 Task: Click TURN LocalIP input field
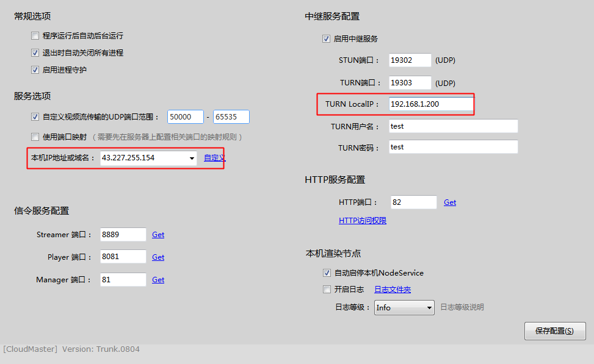click(431, 104)
